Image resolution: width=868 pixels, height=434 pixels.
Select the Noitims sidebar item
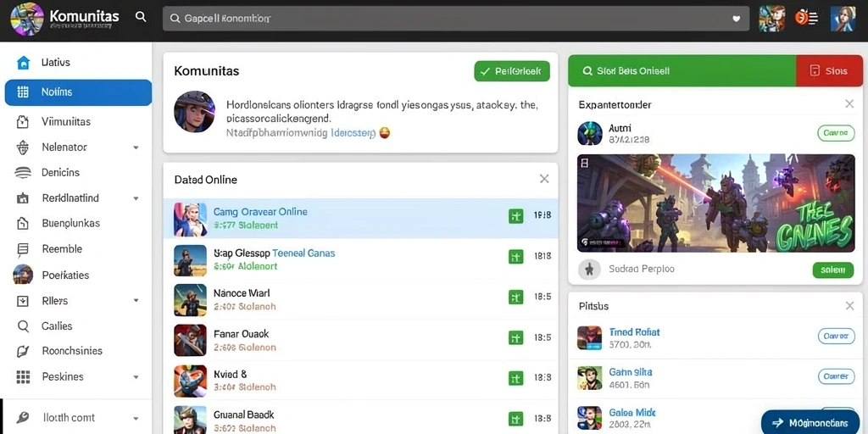point(78,92)
